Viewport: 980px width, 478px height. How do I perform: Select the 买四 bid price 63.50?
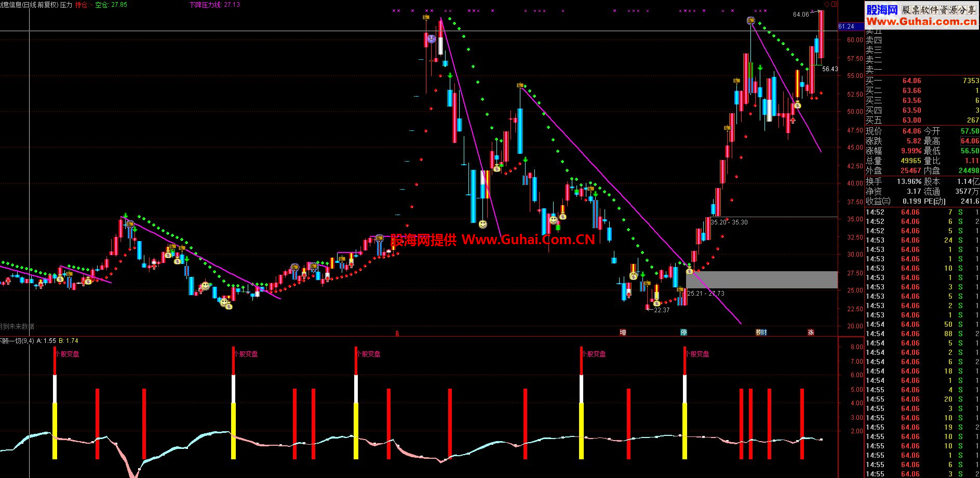click(x=911, y=111)
